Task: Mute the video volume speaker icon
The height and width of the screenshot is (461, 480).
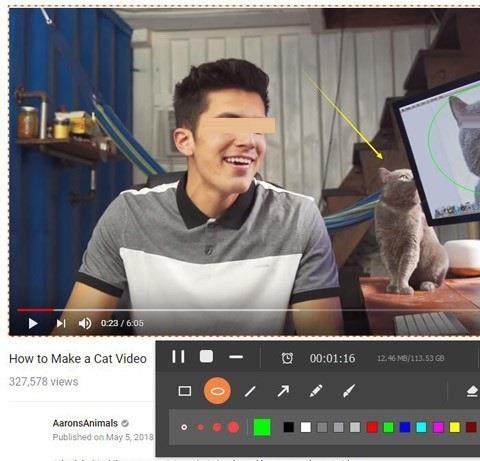Action: (x=85, y=323)
